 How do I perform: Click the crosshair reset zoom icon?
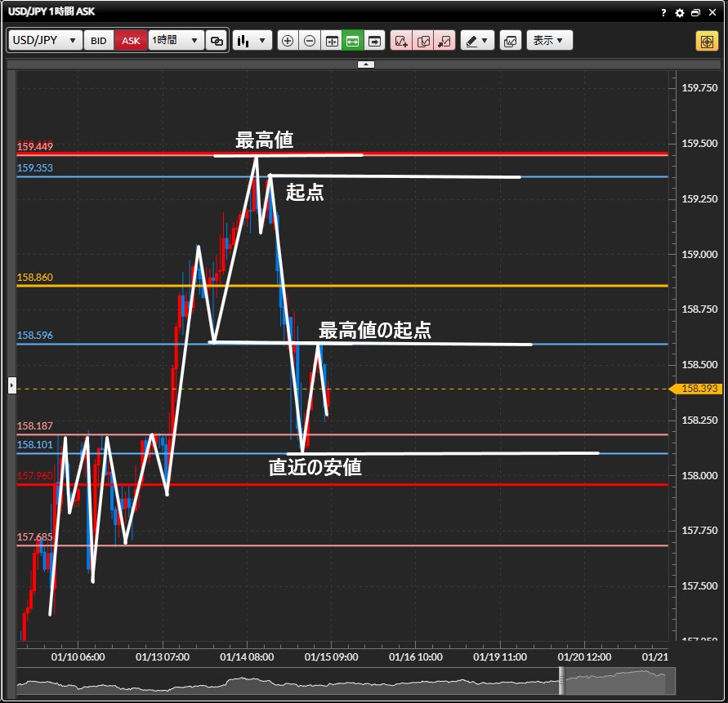point(332,41)
